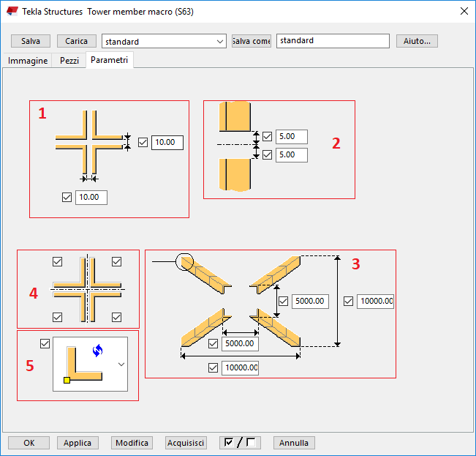The width and height of the screenshot is (476, 456).
Task: Disable checkbox beside the L-profile orientation selector
Action: (45, 343)
